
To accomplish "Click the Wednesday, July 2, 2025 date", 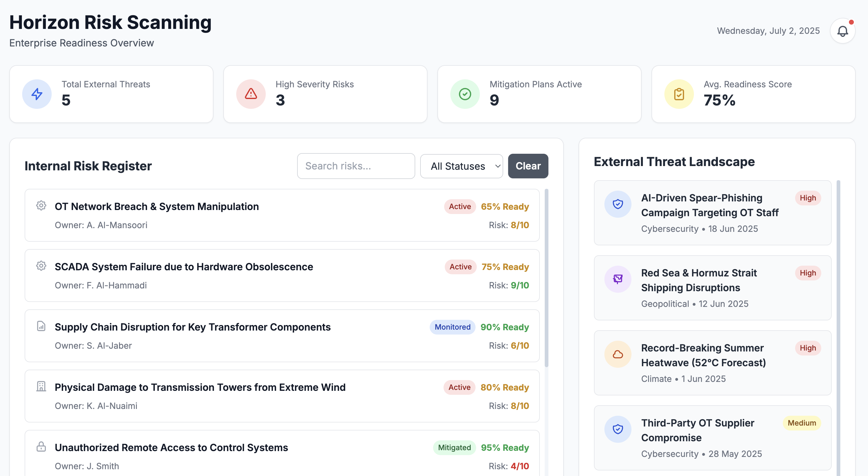I will pos(768,31).
